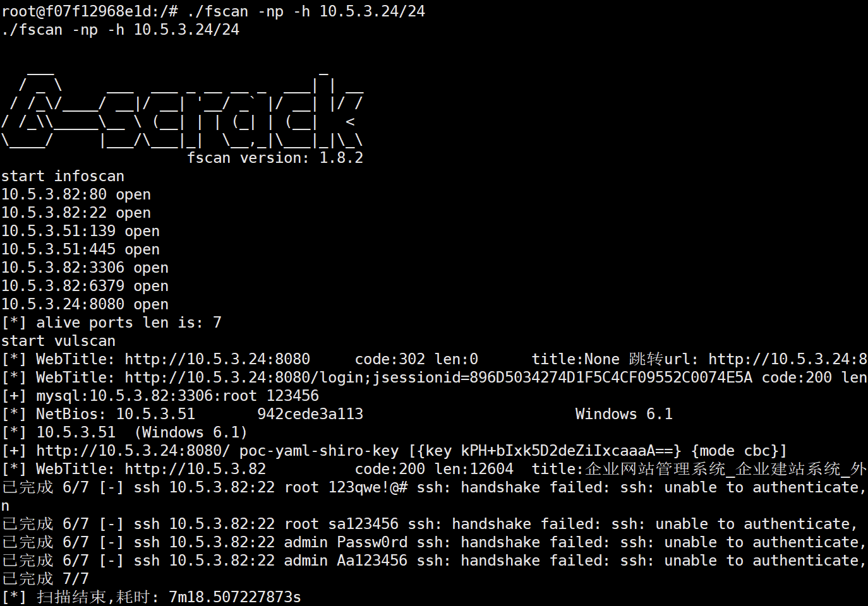Image resolution: width=868 pixels, height=606 pixels.
Task: Select the NetBios hostname 942cede3a113
Action: 310,414
